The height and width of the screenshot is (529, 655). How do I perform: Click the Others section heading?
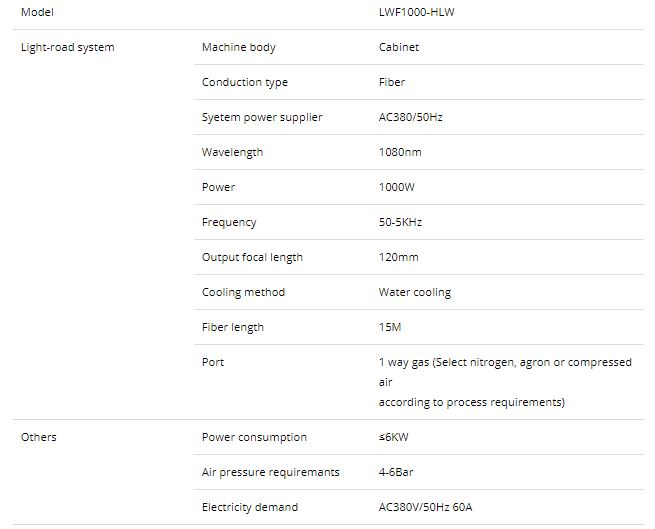[39, 437]
